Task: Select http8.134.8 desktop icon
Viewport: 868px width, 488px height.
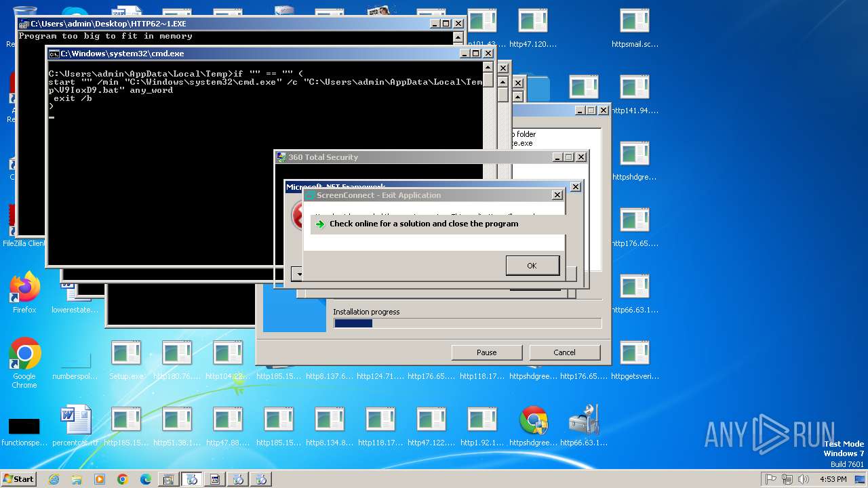Action: coord(330,427)
